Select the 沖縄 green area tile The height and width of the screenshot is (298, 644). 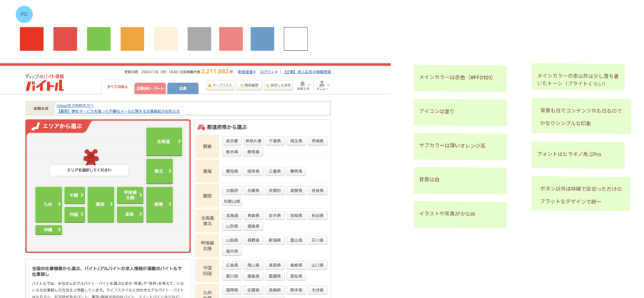click(48, 230)
